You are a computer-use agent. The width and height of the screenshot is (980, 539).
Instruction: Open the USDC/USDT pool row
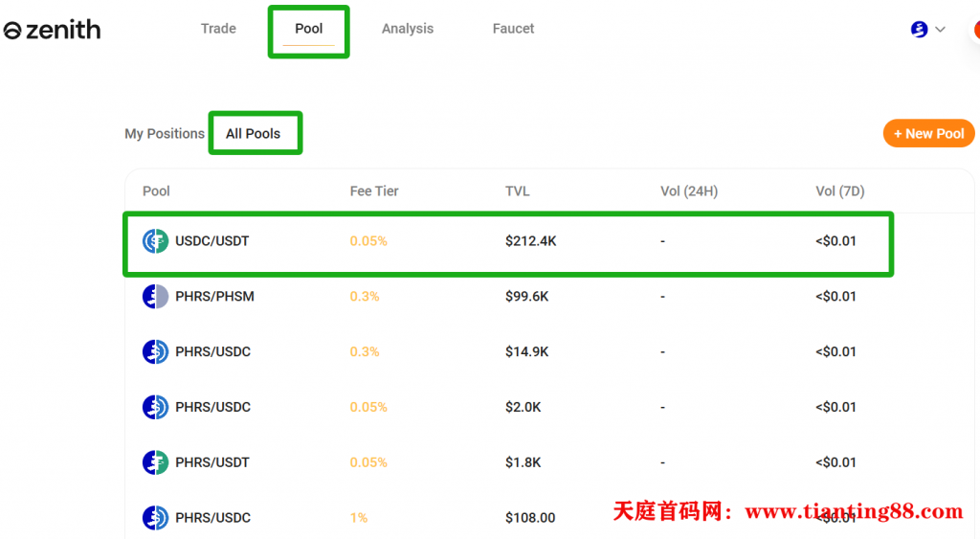point(508,244)
